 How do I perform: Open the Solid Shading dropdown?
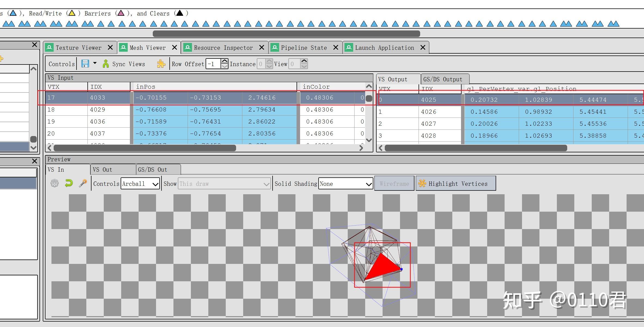(x=346, y=184)
